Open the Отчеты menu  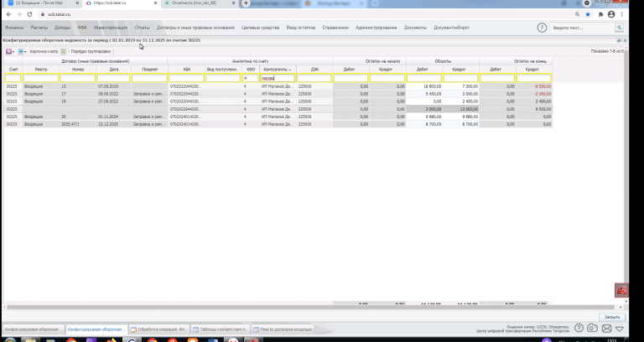142,28
